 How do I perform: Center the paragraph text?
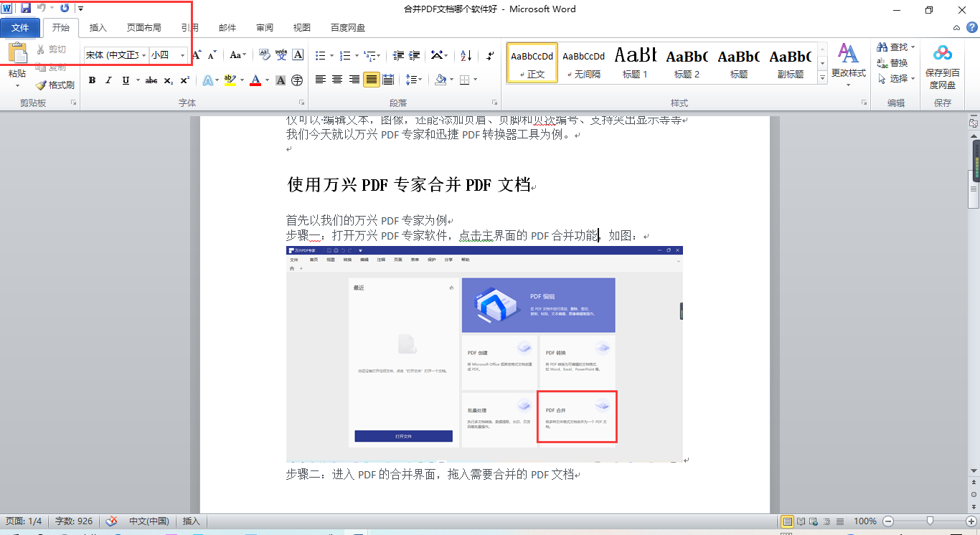click(x=337, y=80)
